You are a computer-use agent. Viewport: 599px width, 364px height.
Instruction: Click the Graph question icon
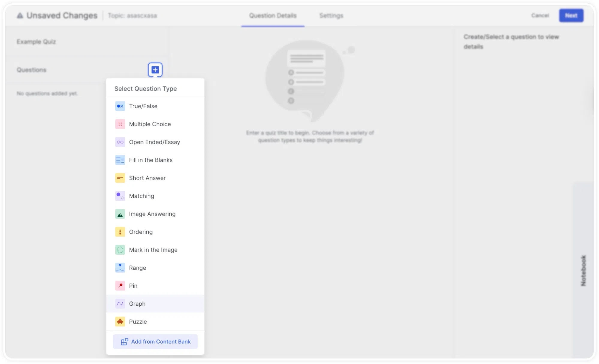[120, 304]
